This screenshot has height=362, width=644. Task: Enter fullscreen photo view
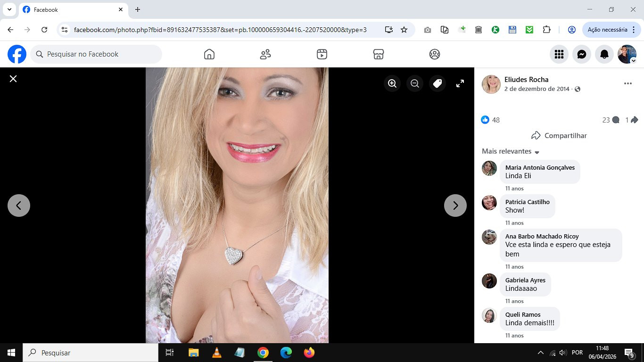(460, 83)
